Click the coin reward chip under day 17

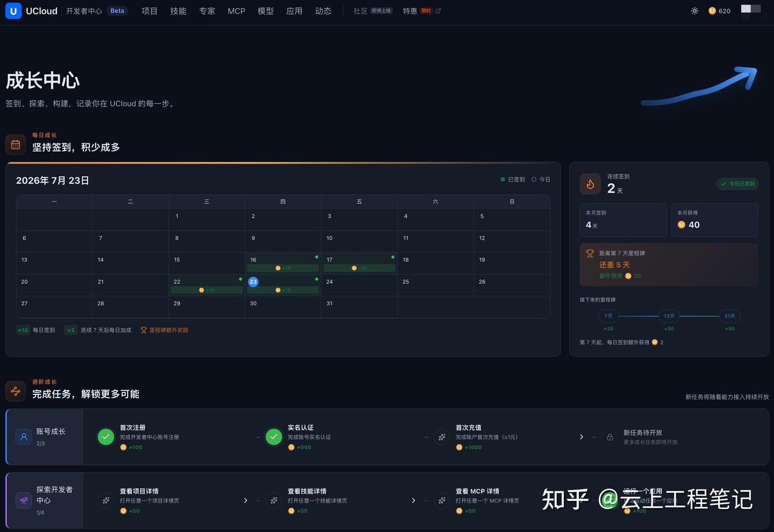[x=359, y=268]
